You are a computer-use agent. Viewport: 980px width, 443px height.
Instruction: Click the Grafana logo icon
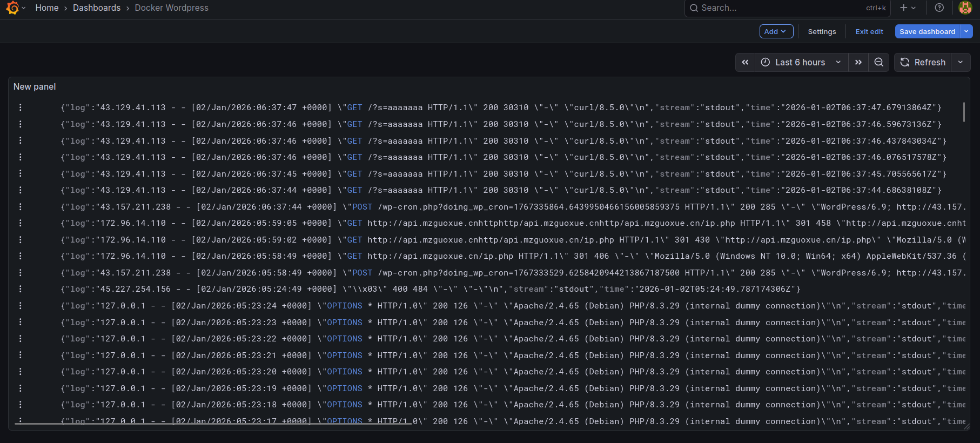click(12, 8)
